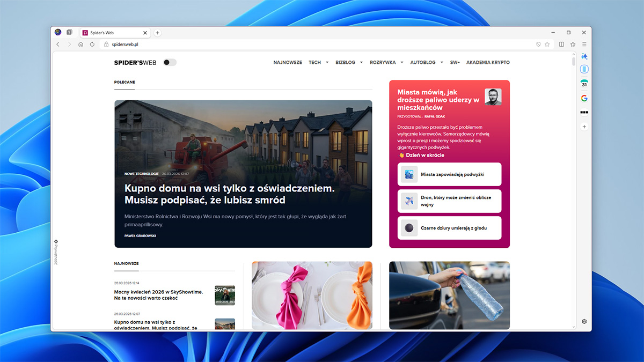Open the phone connection sidebar icon
Viewport: 644px width, 362px height.
click(584, 70)
